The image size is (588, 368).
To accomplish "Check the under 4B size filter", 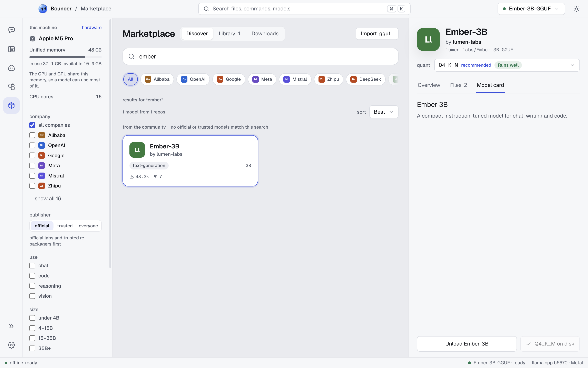I will click(32, 318).
